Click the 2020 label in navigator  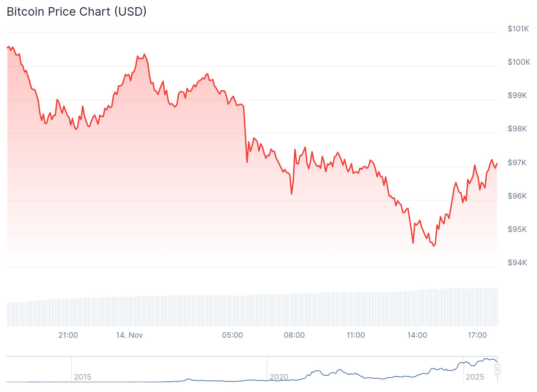[279, 377]
